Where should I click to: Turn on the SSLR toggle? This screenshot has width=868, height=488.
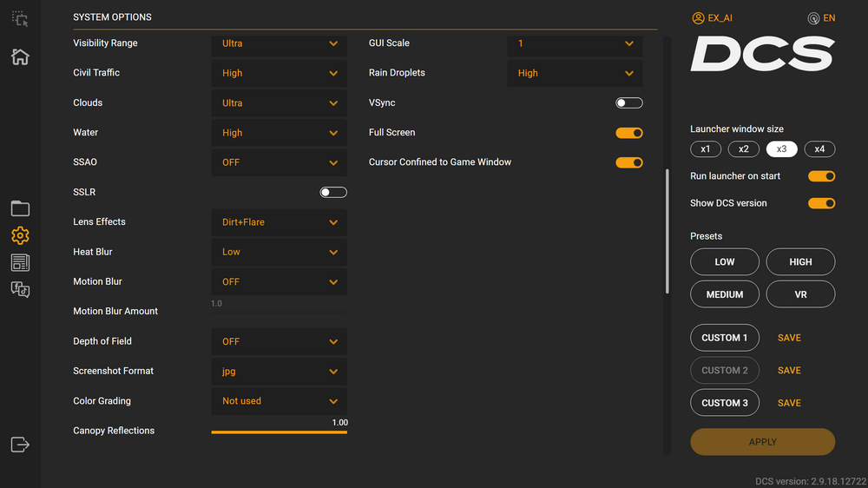tap(333, 193)
